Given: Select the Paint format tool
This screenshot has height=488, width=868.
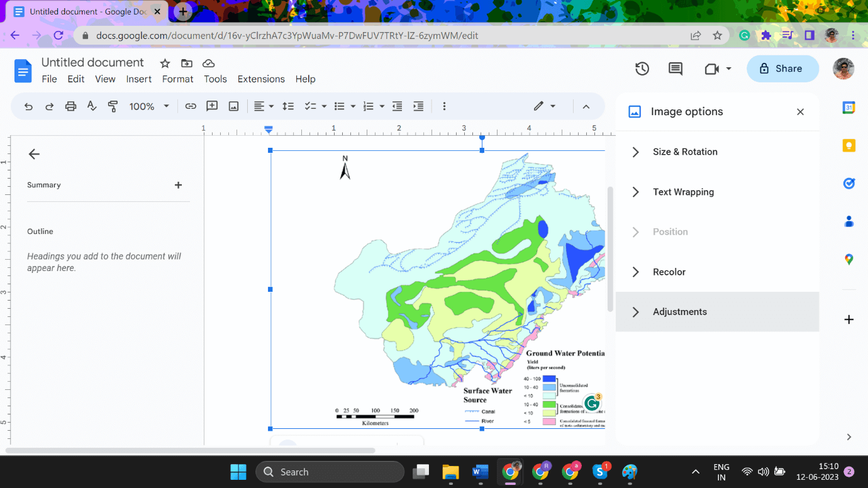Looking at the screenshot, I should point(112,106).
